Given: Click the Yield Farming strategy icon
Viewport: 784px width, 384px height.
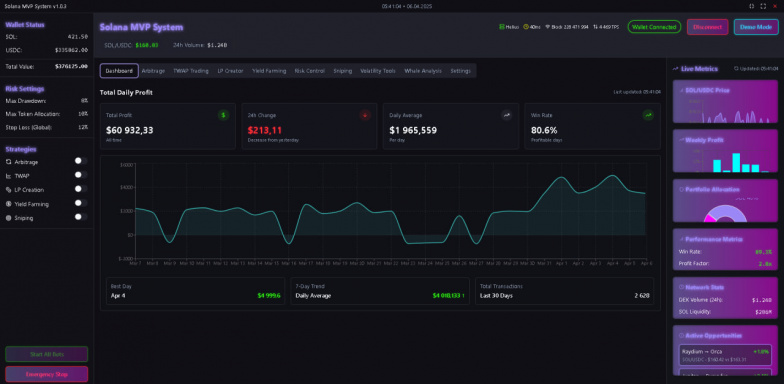Looking at the screenshot, I should click(x=8, y=204).
